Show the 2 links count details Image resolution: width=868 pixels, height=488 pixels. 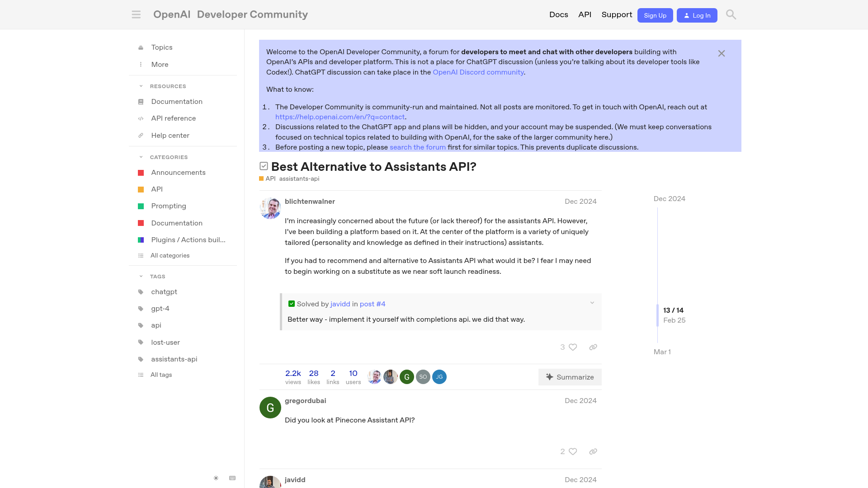click(333, 377)
